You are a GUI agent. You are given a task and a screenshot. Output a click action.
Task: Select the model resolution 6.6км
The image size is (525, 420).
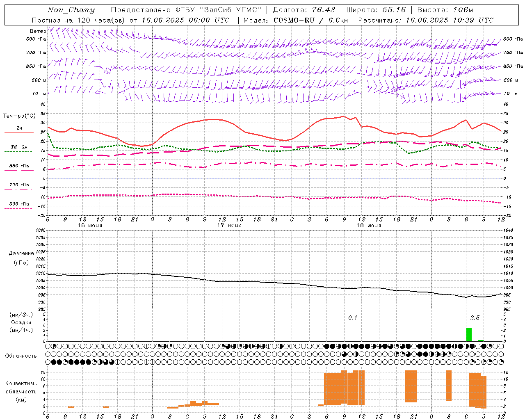coord(339,20)
